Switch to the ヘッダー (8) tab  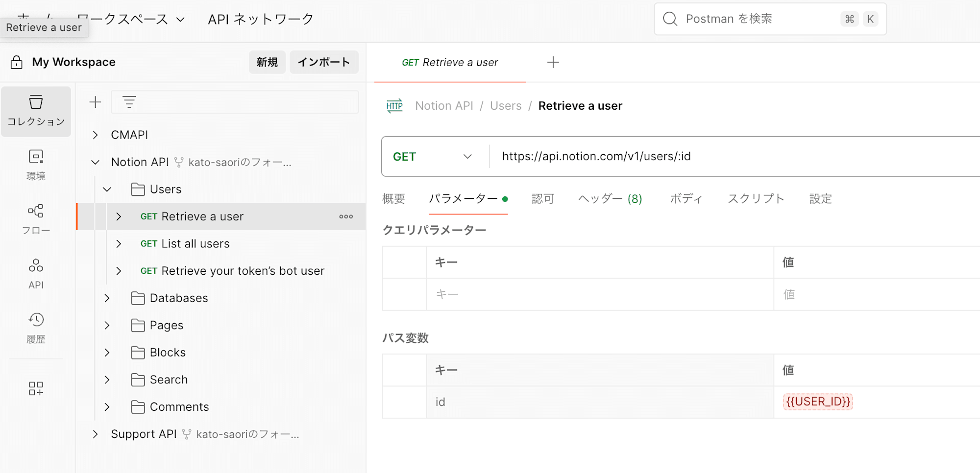pos(610,199)
